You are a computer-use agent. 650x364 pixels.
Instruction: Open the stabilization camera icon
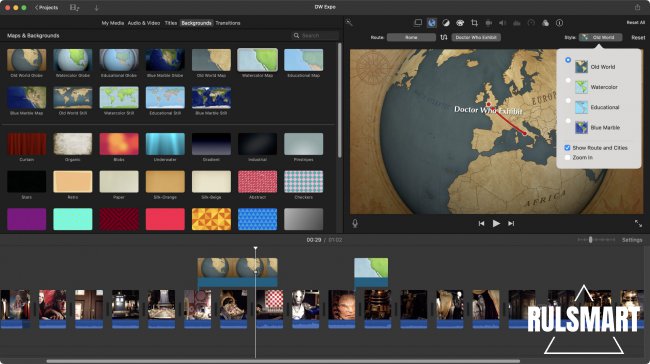[x=489, y=23]
